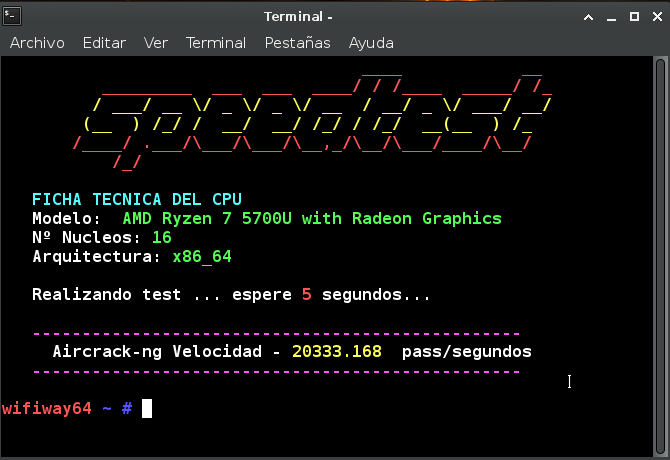Maximize the Terminal window
Image resolution: width=670 pixels, height=460 pixels.
[x=635, y=17]
